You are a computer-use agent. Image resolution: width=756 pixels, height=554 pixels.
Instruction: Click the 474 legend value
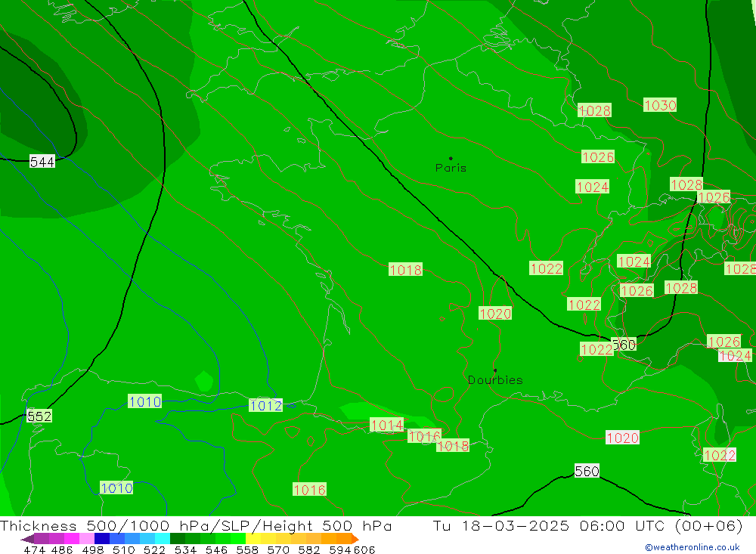34,549
